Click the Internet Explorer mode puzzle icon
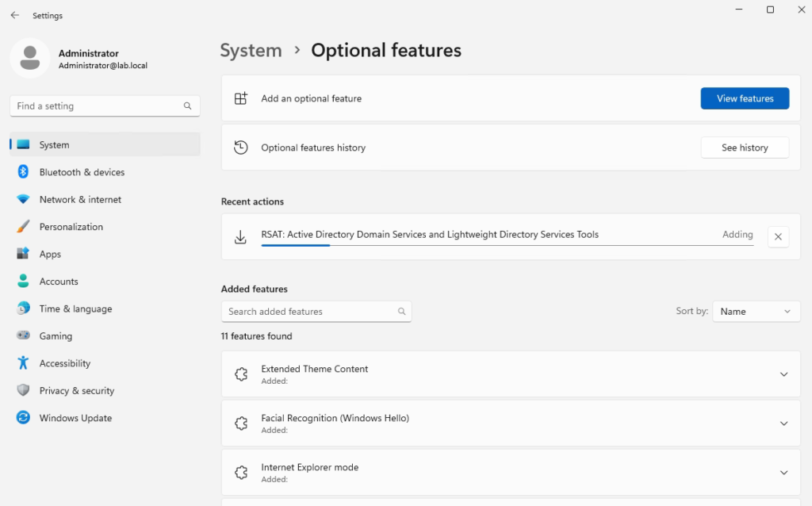The height and width of the screenshot is (506, 812). [x=241, y=473]
